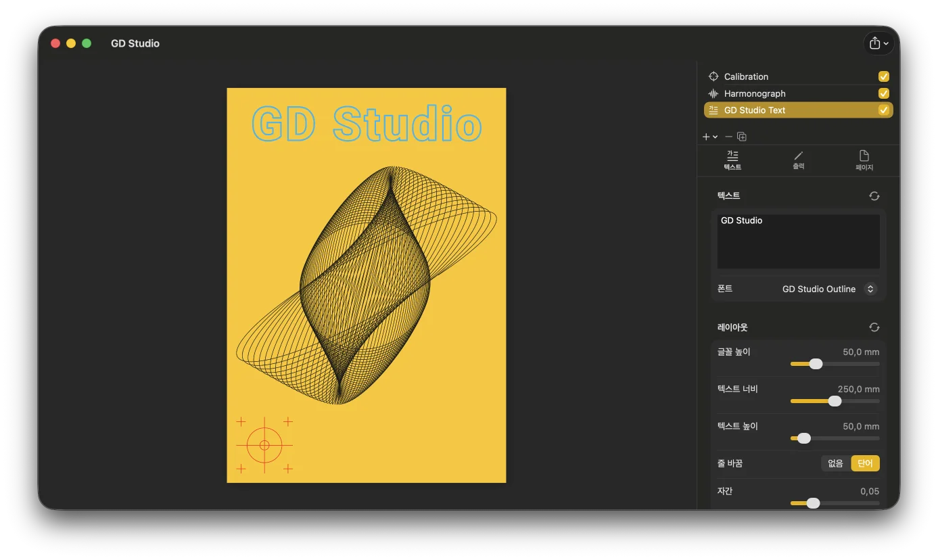Uncheck the Harmonograph layer checkbox
938x560 pixels.
point(883,93)
